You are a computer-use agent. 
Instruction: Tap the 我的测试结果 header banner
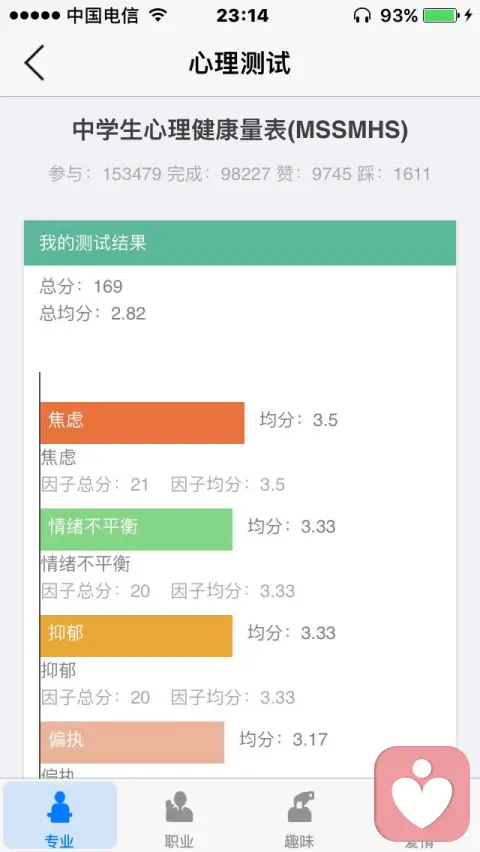(240, 243)
